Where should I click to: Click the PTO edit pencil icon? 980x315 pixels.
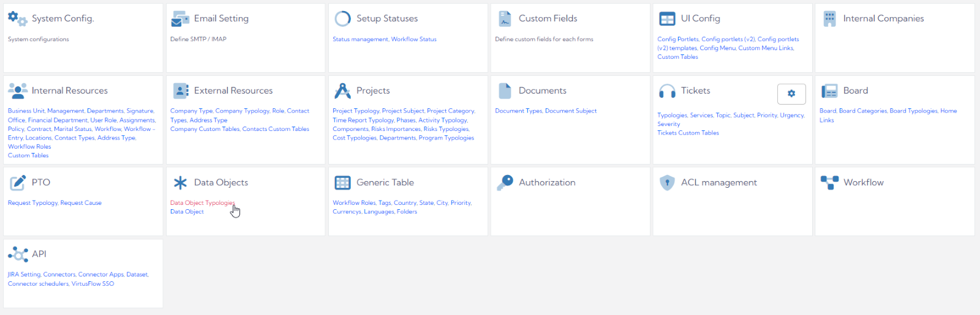[x=18, y=182]
